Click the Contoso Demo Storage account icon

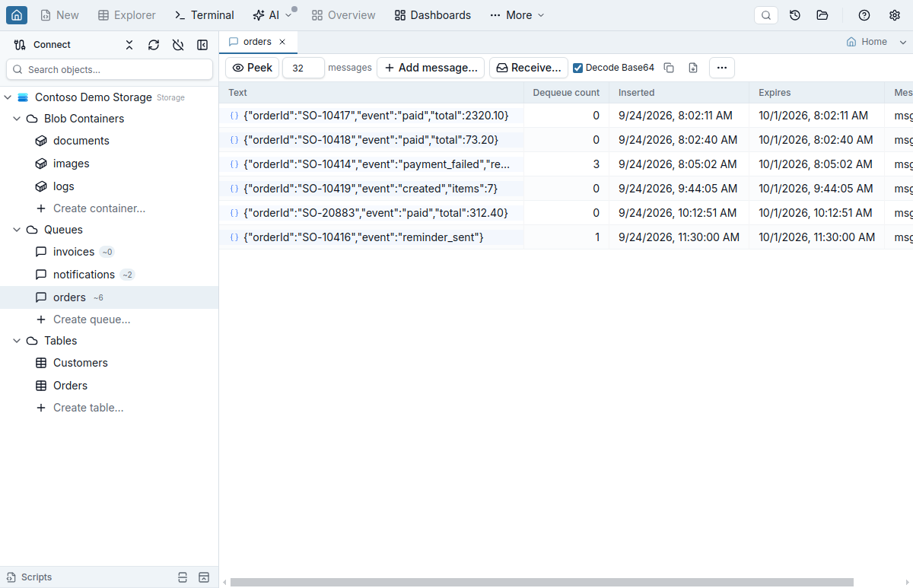[x=23, y=97]
